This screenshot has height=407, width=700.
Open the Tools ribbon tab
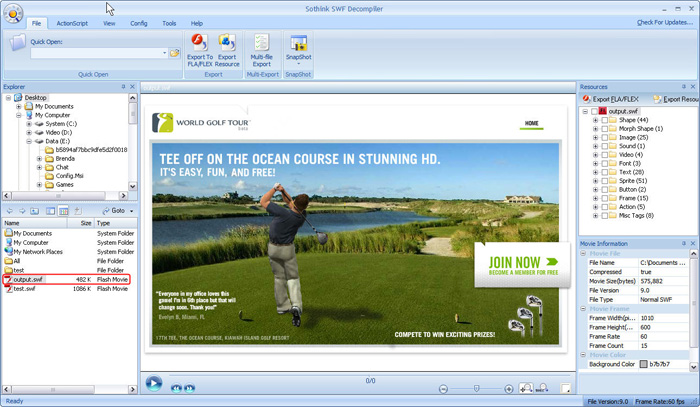169,23
